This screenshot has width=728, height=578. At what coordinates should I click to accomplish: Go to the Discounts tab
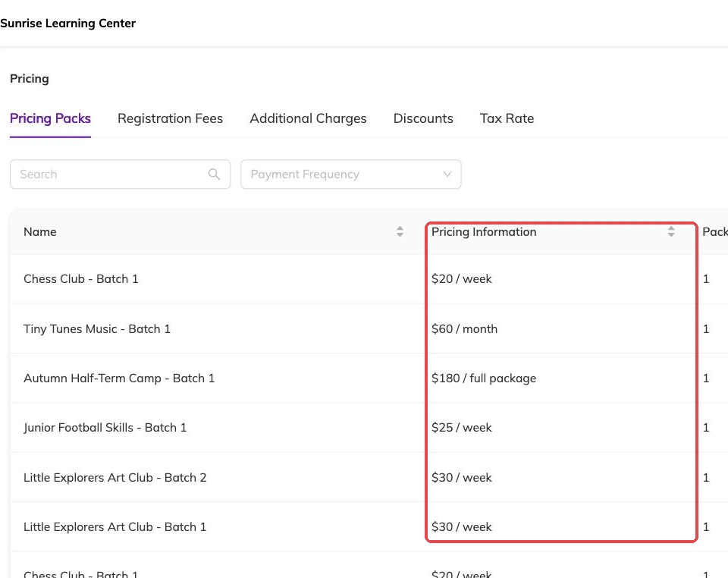click(x=423, y=118)
